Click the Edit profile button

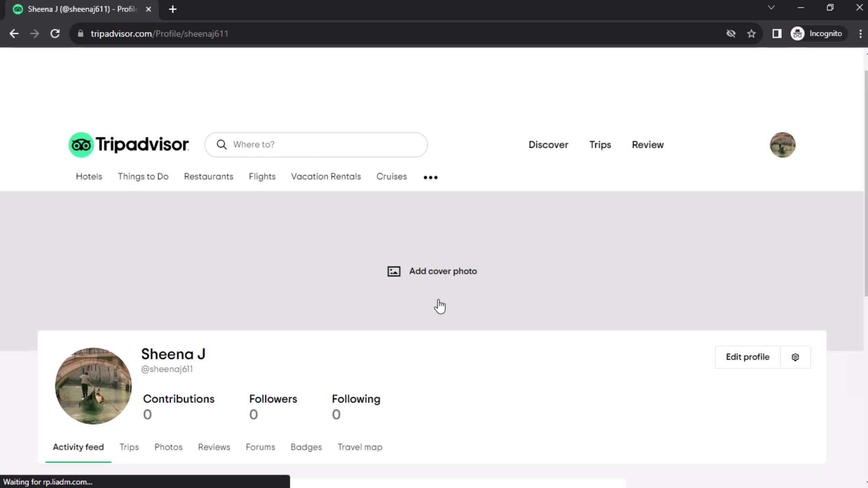pos(747,357)
